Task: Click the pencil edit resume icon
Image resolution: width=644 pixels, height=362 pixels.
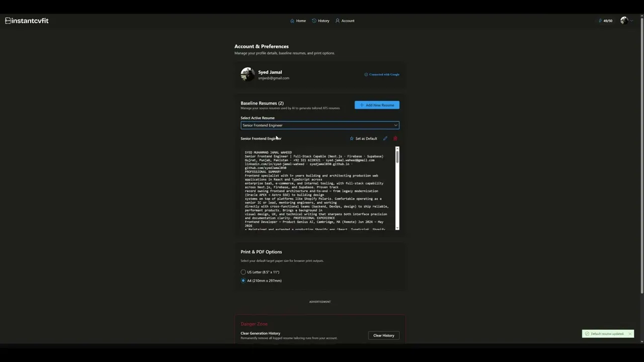Action: (x=385, y=138)
